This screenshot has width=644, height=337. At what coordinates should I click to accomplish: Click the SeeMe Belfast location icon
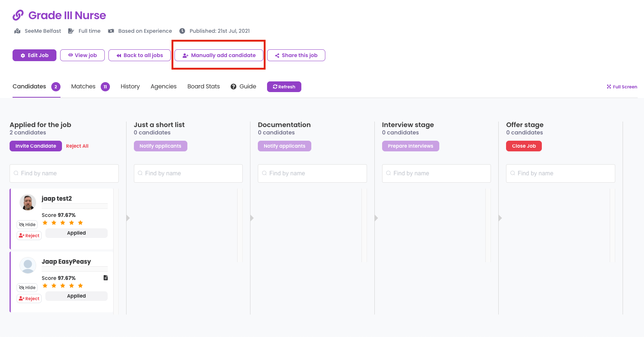point(17,31)
